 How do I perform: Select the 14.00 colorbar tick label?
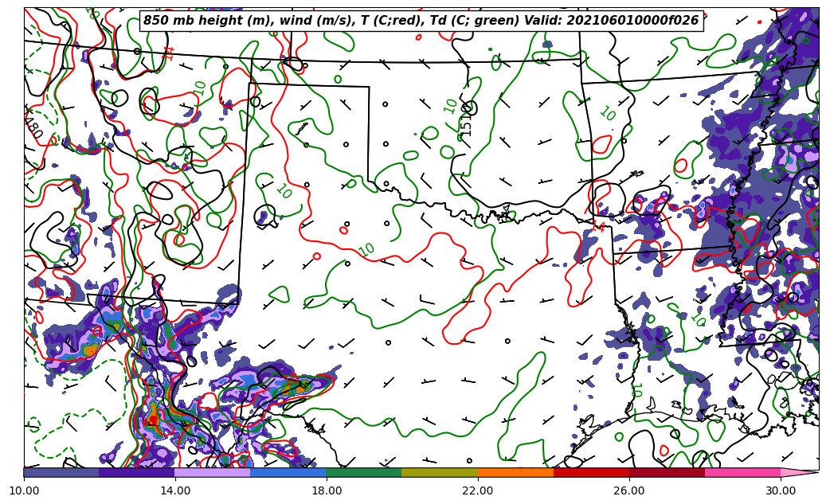[x=175, y=490]
